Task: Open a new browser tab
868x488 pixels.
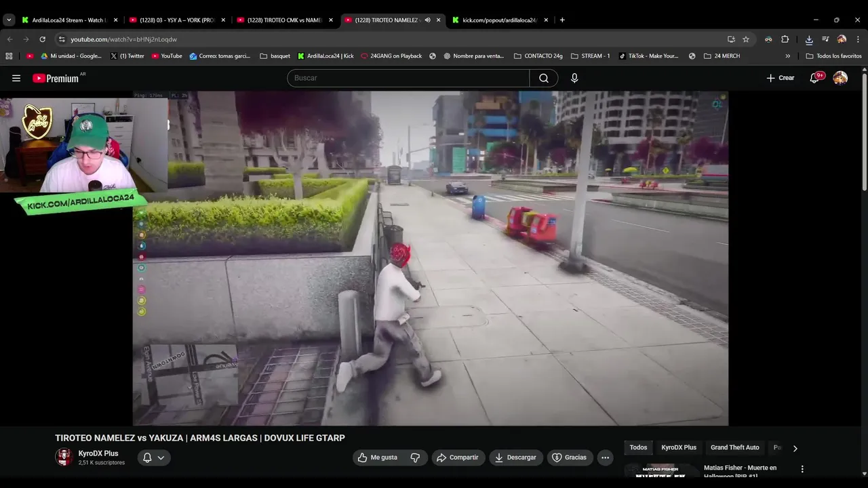Action: 562,20
